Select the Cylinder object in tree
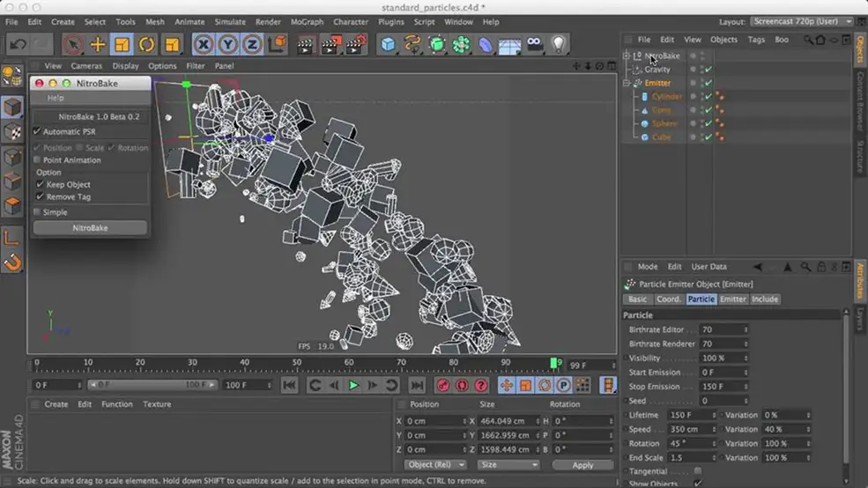The width and height of the screenshot is (868, 488). click(x=666, y=97)
